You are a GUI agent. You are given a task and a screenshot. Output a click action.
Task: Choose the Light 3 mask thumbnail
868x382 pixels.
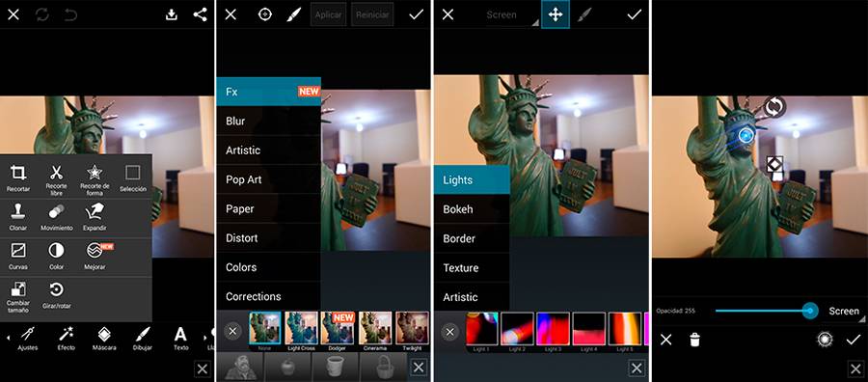coord(553,332)
